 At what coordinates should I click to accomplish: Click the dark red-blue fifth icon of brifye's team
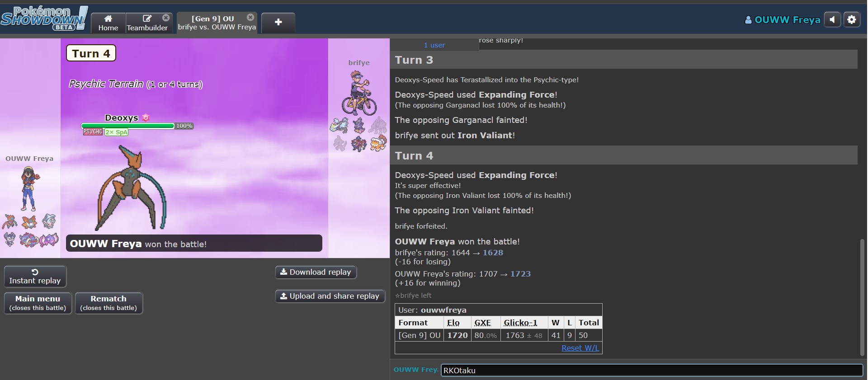pyautogui.click(x=359, y=144)
